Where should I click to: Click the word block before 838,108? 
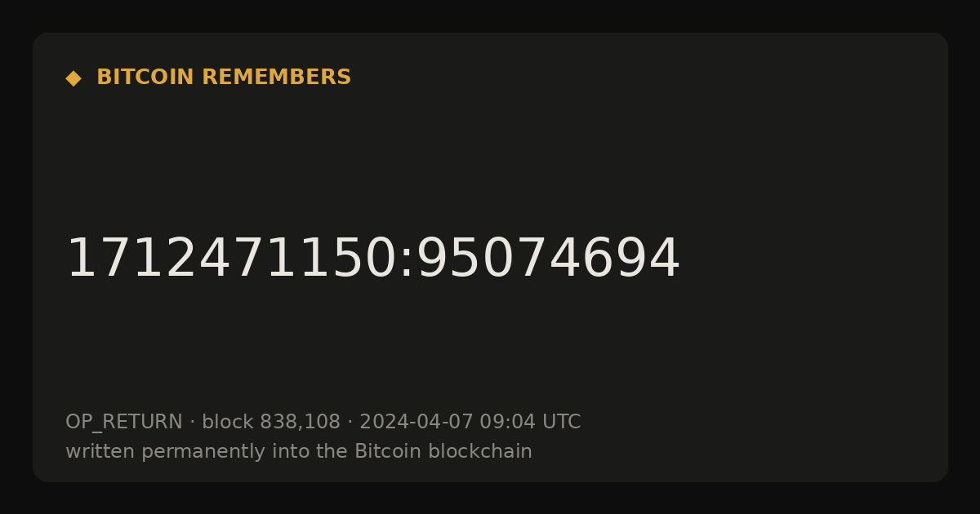click(228, 423)
